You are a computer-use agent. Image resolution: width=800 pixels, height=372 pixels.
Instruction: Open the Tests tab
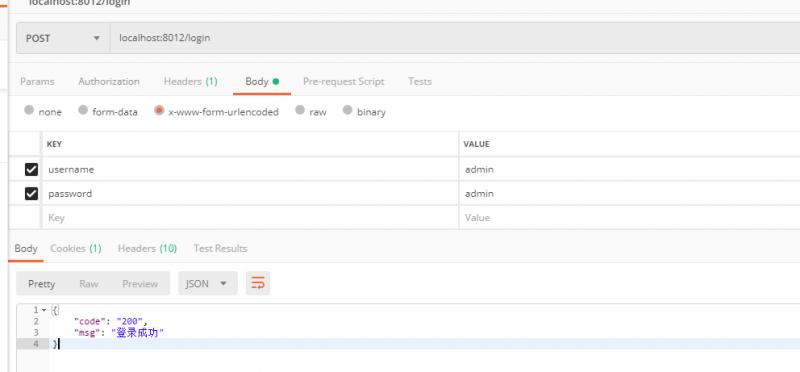pos(420,82)
